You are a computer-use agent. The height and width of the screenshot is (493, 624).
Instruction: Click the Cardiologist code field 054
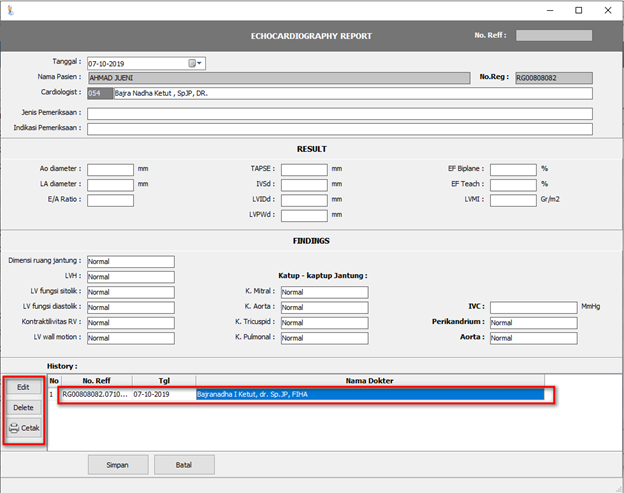(x=99, y=94)
